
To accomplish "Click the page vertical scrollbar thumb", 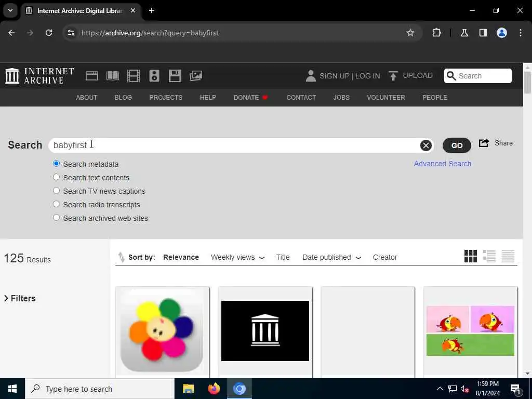I will [x=527, y=83].
